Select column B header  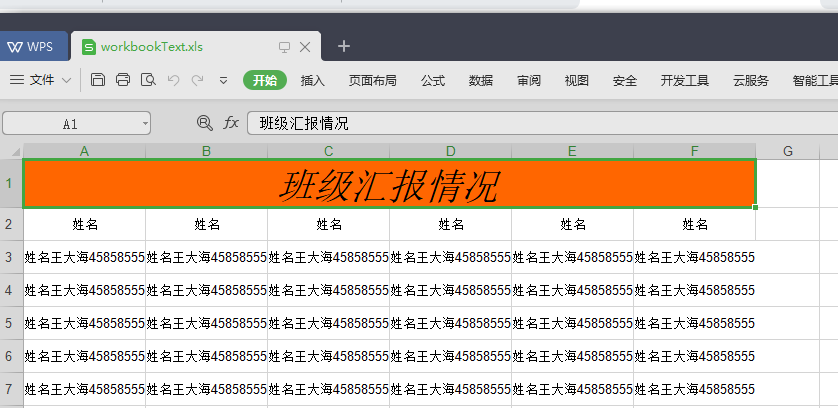coord(206,151)
